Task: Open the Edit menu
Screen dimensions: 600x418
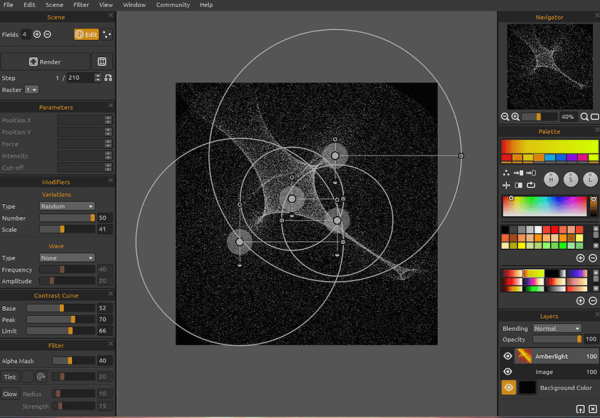Action: coord(29,5)
